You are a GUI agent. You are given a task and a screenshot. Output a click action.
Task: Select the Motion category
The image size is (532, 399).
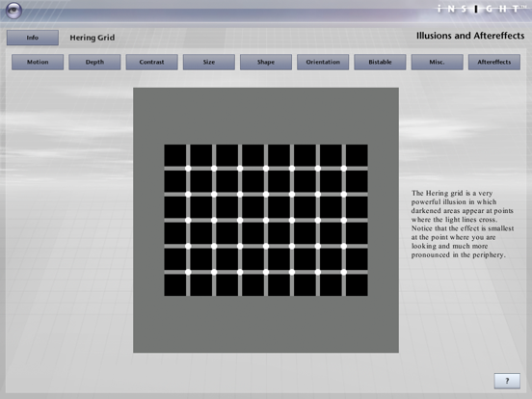[x=38, y=62]
